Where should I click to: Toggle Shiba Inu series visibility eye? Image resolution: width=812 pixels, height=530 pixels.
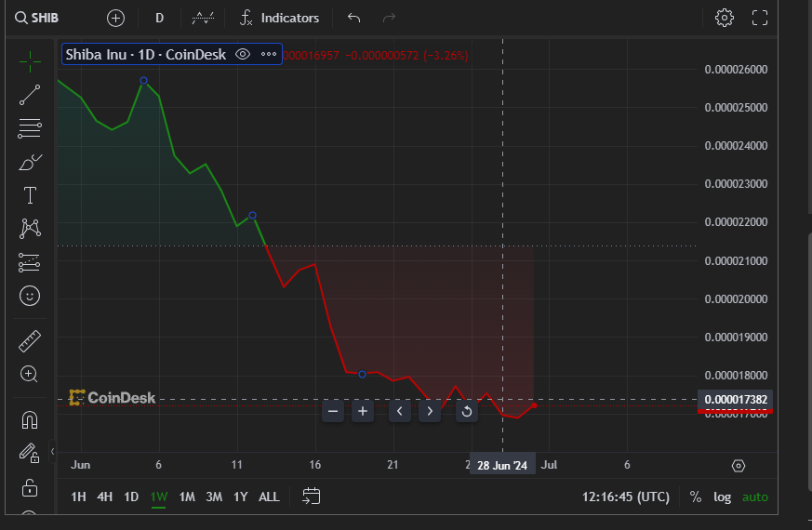tap(243, 54)
